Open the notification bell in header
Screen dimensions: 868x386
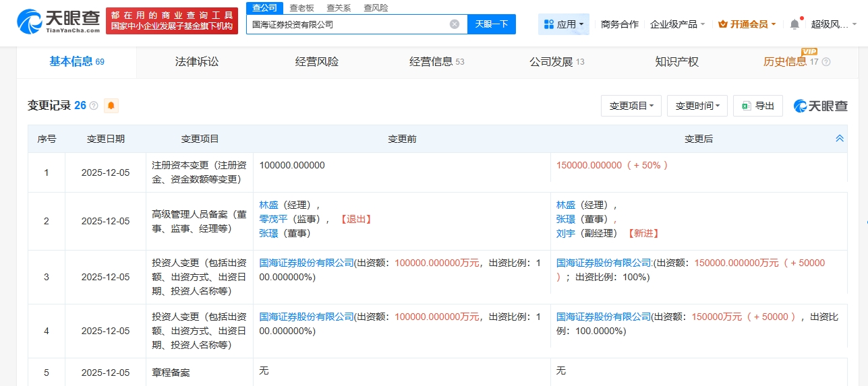794,24
